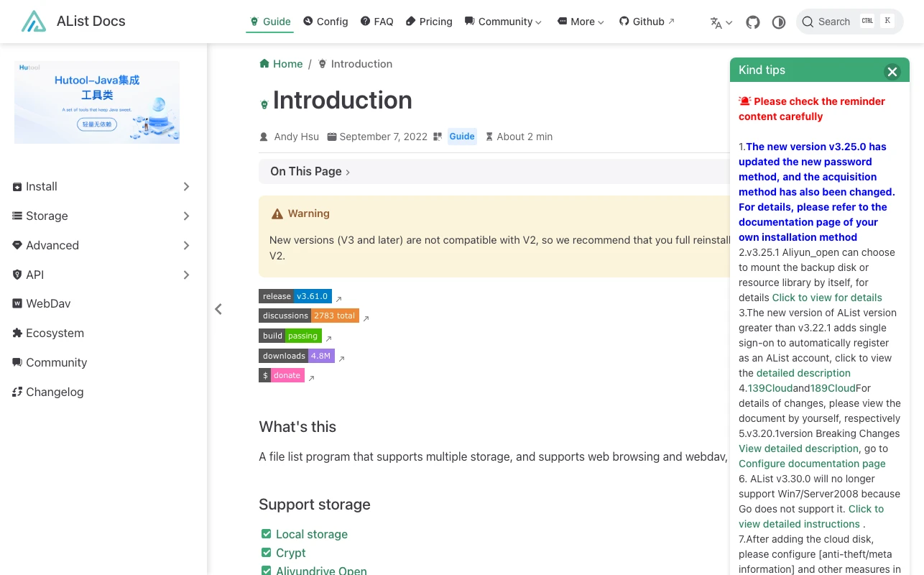Open 'Configure documentation page' link

[x=812, y=464]
